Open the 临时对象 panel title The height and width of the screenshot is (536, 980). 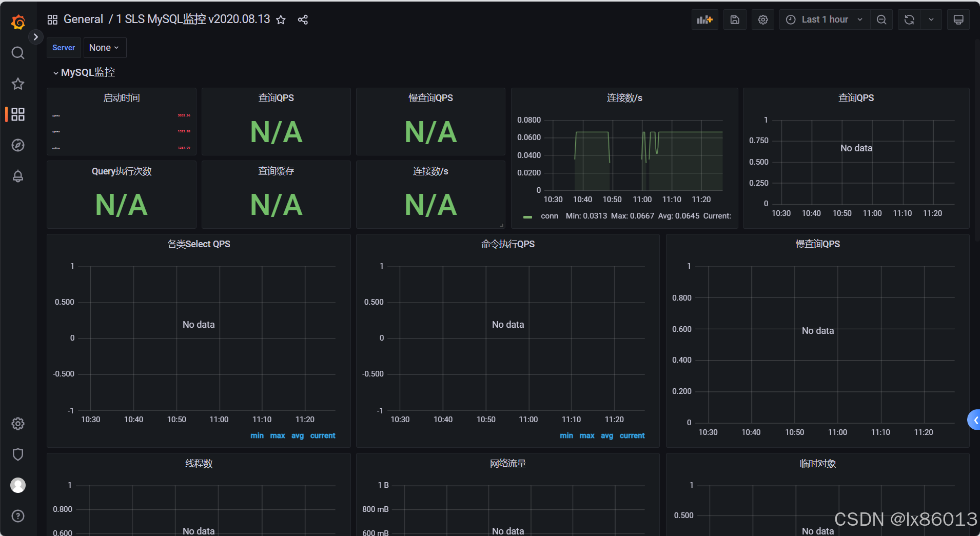coord(818,463)
